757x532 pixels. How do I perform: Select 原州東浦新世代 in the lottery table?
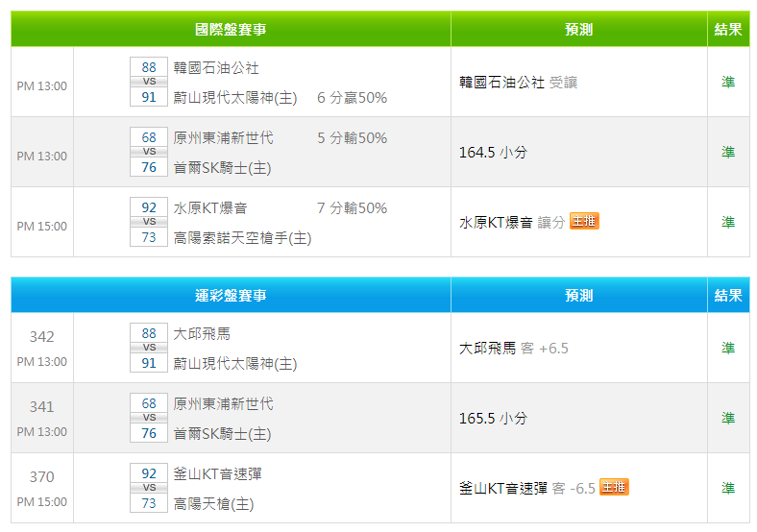223,403
